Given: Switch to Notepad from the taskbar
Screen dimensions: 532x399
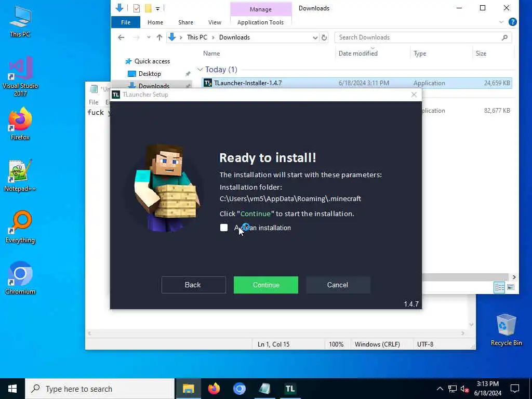Looking at the screenshot, I should (x=264, y=389).
